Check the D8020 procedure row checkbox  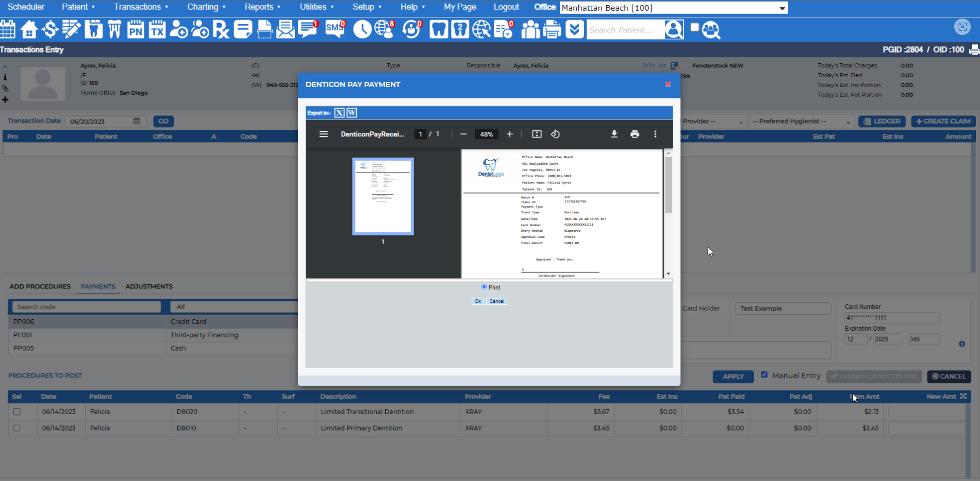(x=17, y=411)
